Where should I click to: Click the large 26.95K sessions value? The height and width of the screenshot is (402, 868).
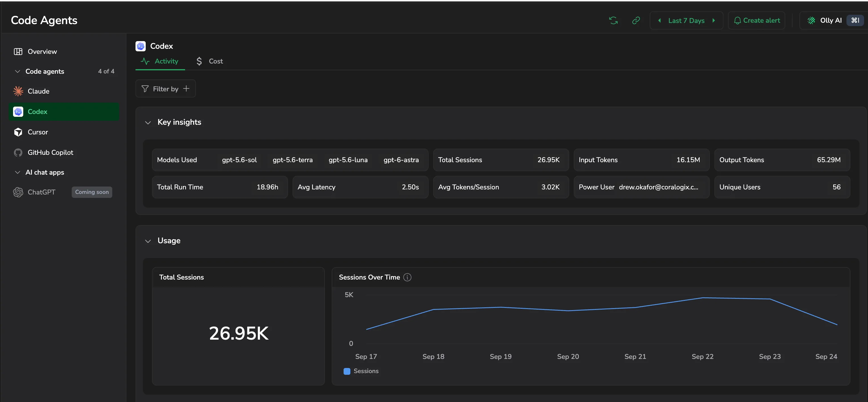click(239, 333)
